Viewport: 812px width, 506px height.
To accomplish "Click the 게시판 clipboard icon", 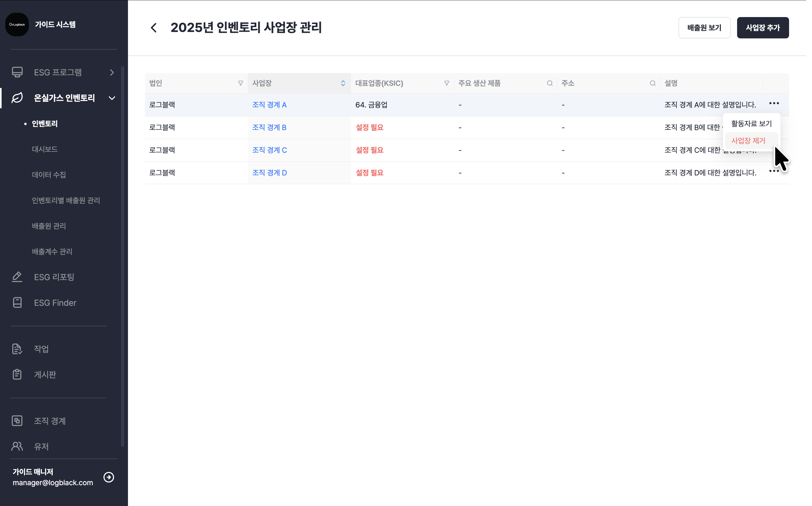I will [x=17, y=374].
